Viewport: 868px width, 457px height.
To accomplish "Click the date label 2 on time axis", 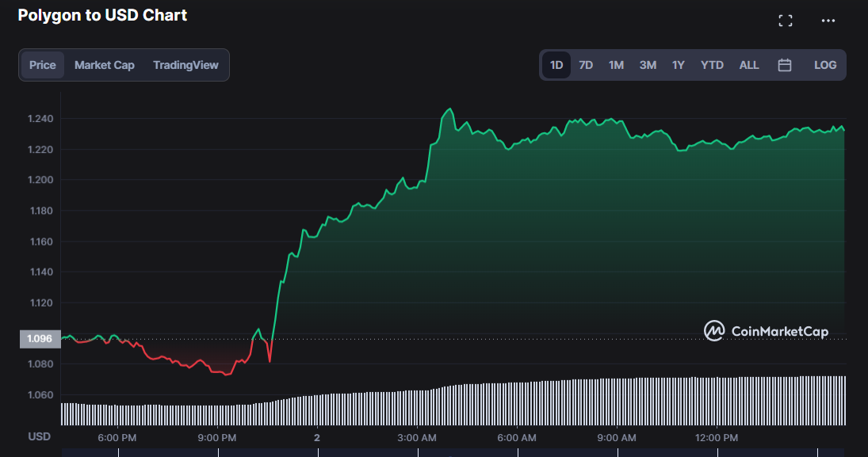I will click(x=316, y=438).
